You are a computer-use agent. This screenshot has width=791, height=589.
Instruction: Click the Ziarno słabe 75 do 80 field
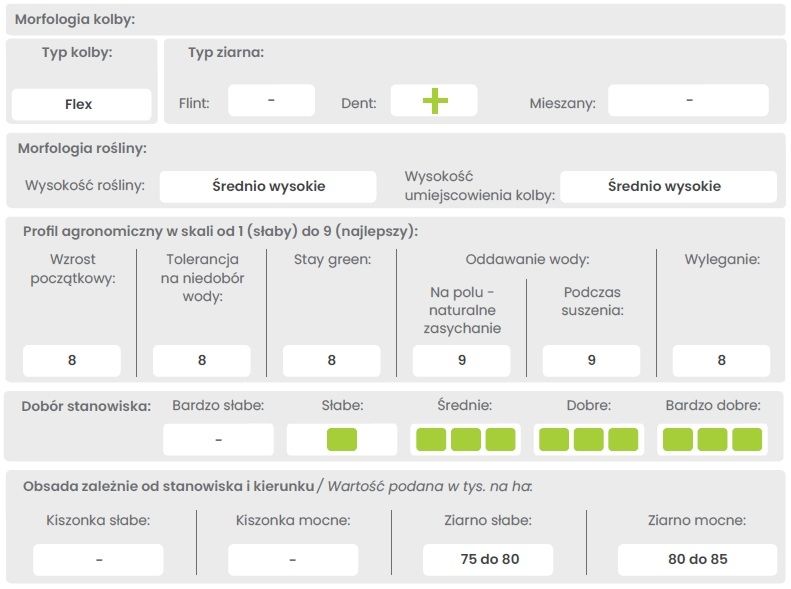click(x=489, y=560)
